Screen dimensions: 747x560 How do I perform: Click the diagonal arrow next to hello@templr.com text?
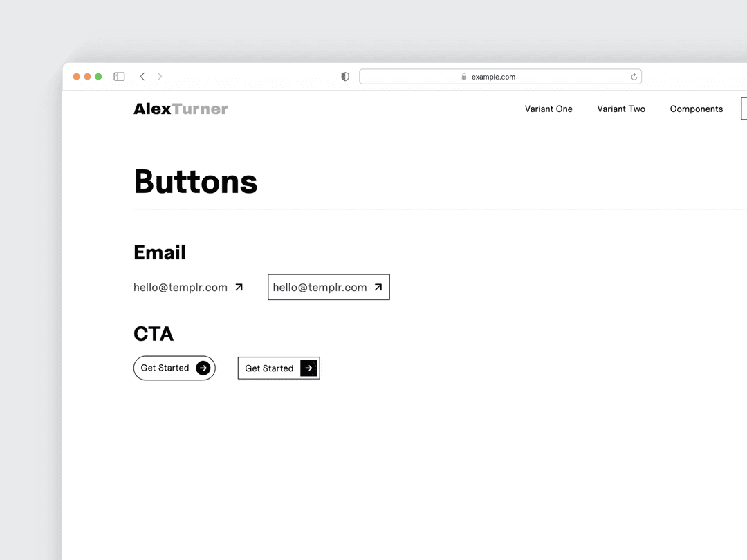[x=239, y=286]
